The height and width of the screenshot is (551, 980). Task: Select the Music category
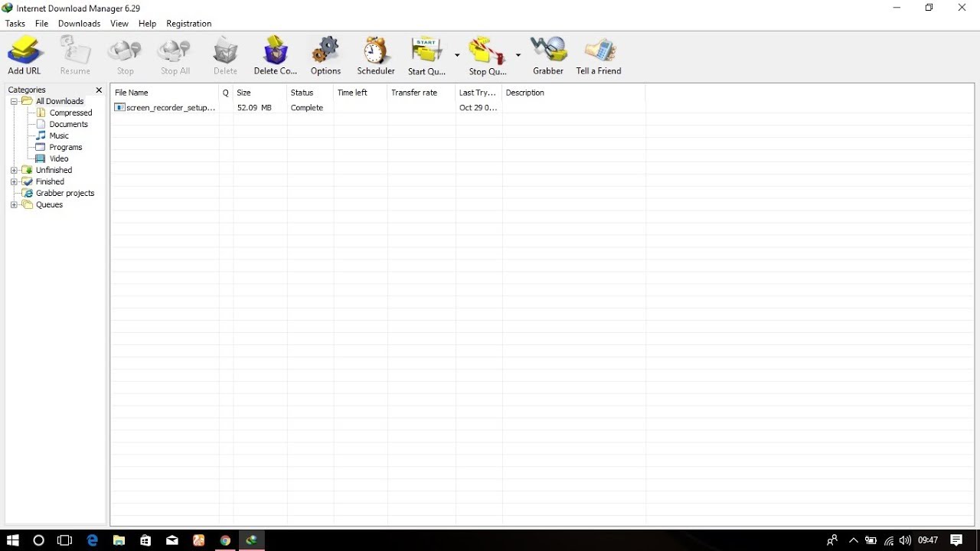coord(59,135)
